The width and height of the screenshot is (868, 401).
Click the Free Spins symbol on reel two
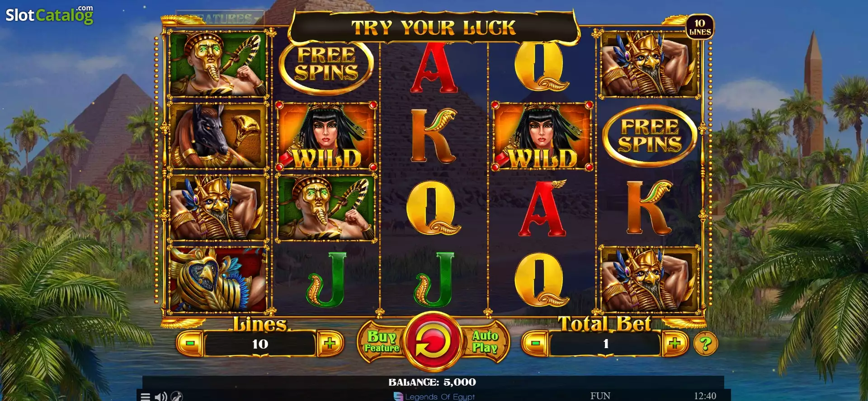click(x=326, y=64)
